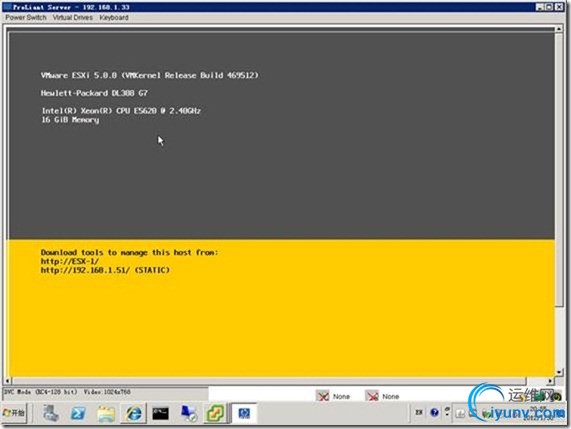Open the Remote Desktop taskbar icon
Image resolution: width=571 pixels, height=429 pixels.
click(189, 413)
